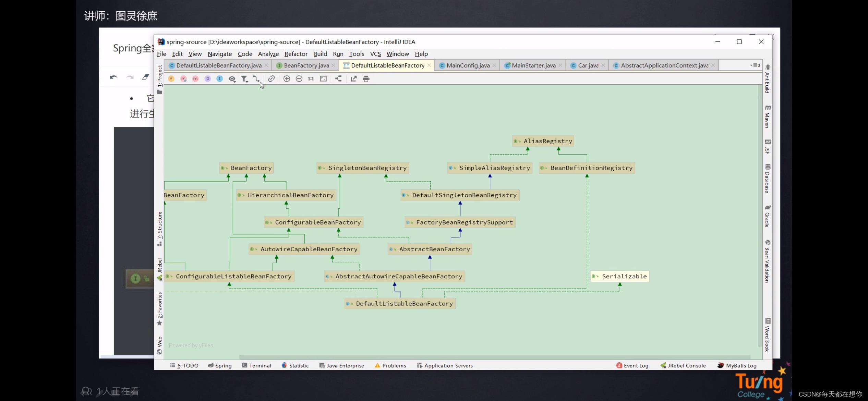Click the export/share icon in toolbar
The width and height of the screenshot is (868, 401).
pyautogui.click(x=353, y=78)
